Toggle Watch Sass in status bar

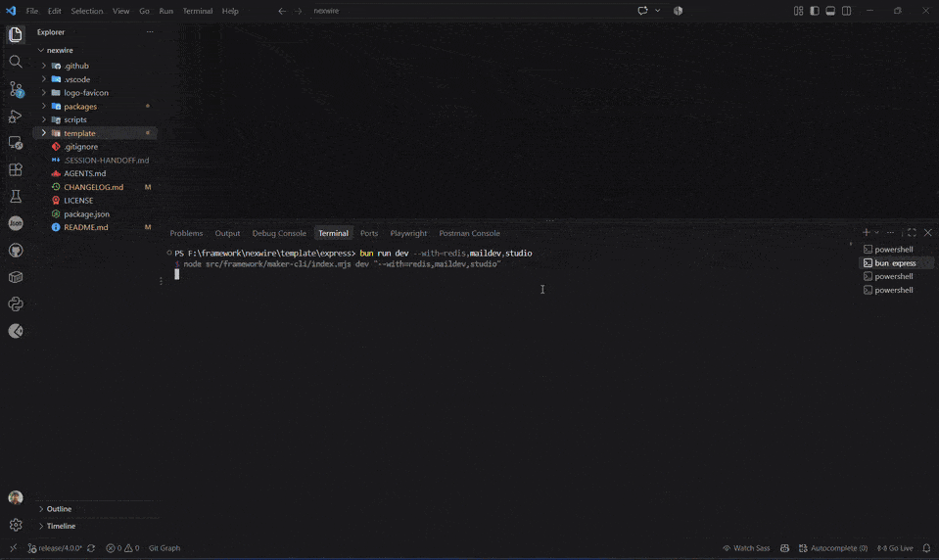click(746, 548)
